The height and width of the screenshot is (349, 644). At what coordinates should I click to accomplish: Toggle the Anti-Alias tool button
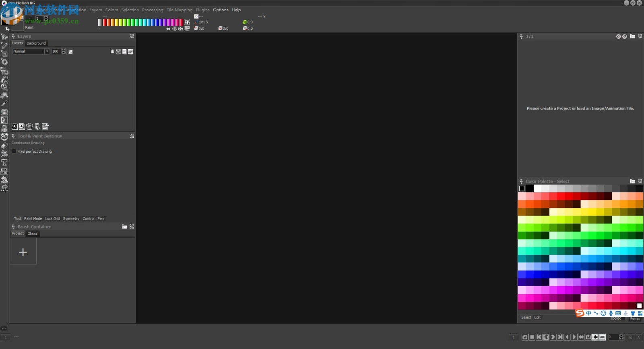[x=4, y=171]
